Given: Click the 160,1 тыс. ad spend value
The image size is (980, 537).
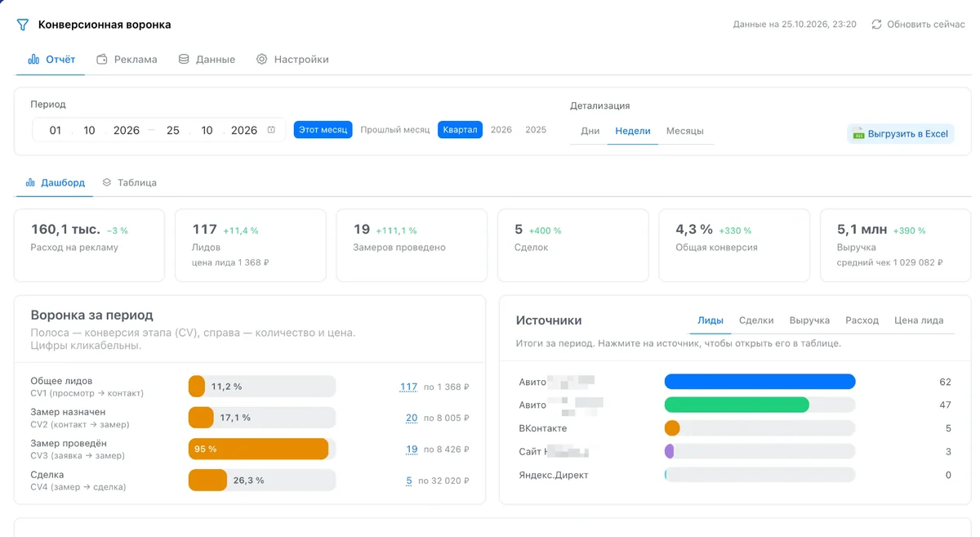Looking at the screenshot, I should tap(65, 230).
